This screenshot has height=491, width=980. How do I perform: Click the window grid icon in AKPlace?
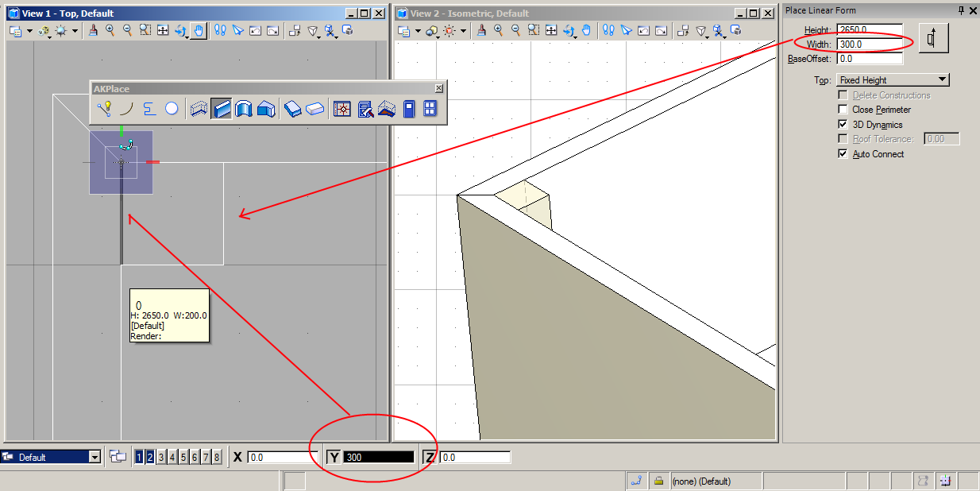pos(430,109)
